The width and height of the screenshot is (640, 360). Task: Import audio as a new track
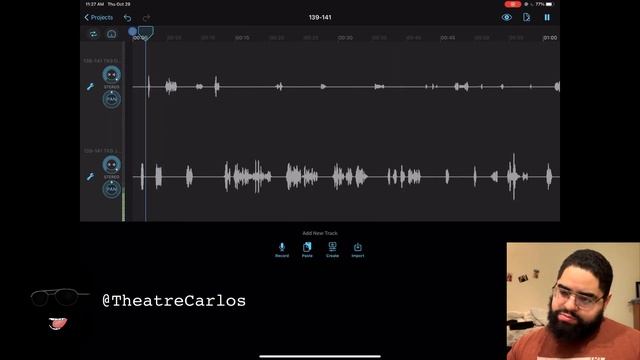tap(358, 249)
